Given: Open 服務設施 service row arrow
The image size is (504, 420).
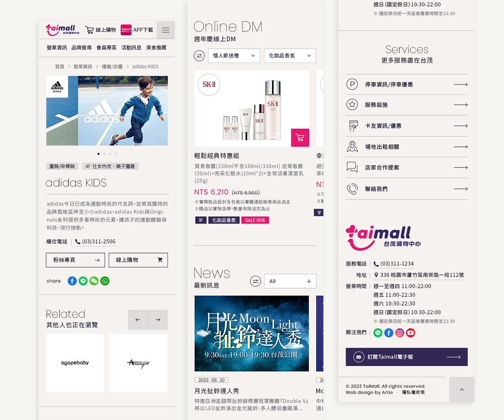Looking at the screenshot, I should [x=461, y=105].
